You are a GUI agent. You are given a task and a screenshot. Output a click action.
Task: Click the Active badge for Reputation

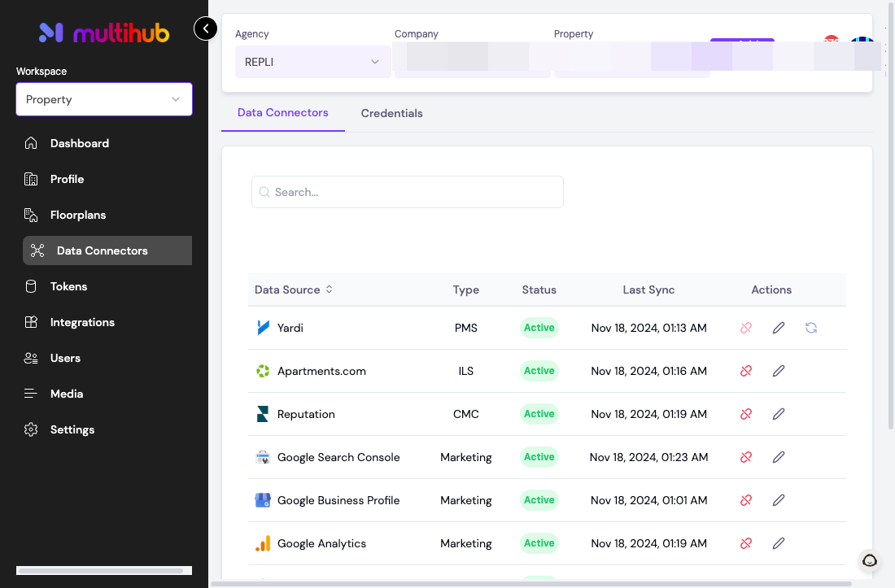(539, 414)
